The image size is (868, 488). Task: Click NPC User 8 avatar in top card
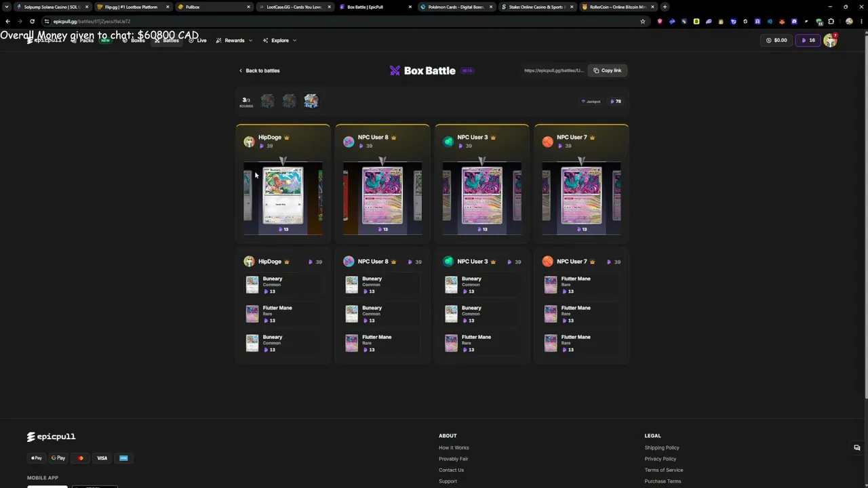click(x=349, y=141)
